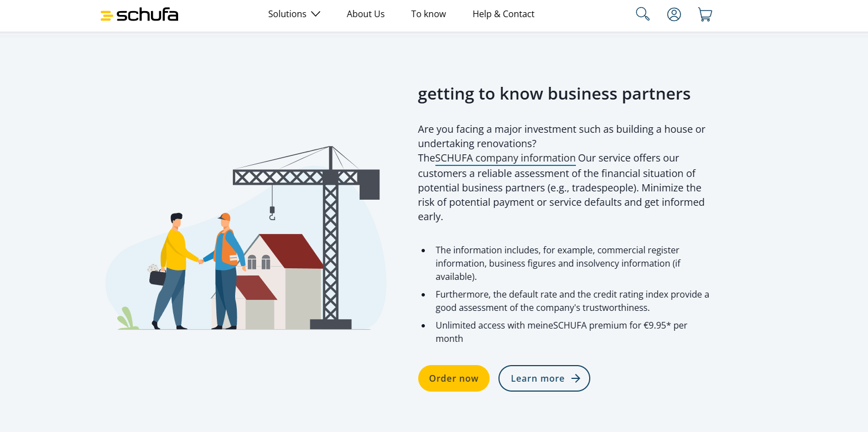Click the bullet about the meineSCHUFA premium price
Screen dimensions: 868x432
click(561, 332)
